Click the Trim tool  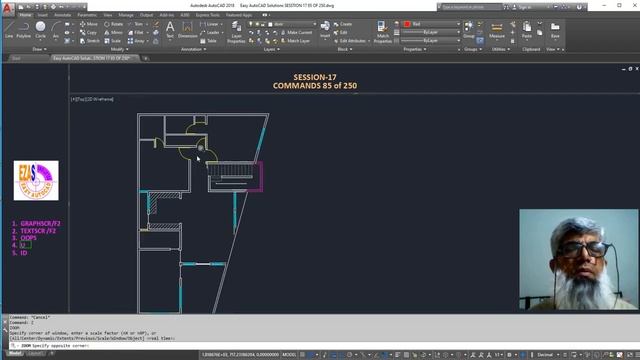(135, 24)
